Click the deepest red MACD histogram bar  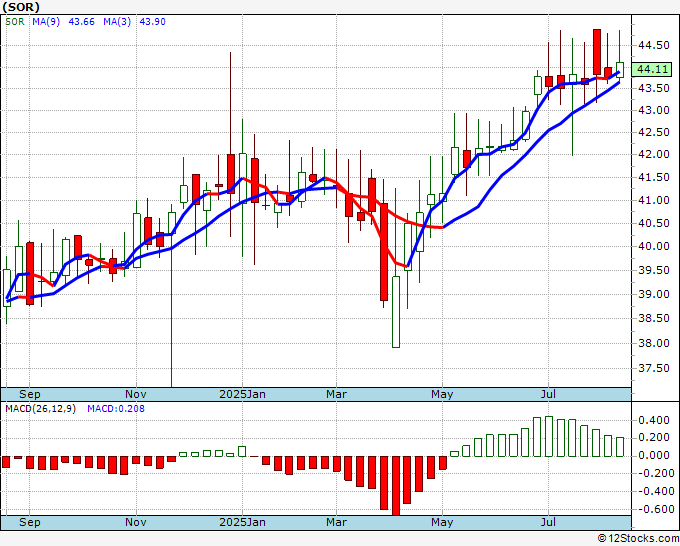[x=396, y=486]
